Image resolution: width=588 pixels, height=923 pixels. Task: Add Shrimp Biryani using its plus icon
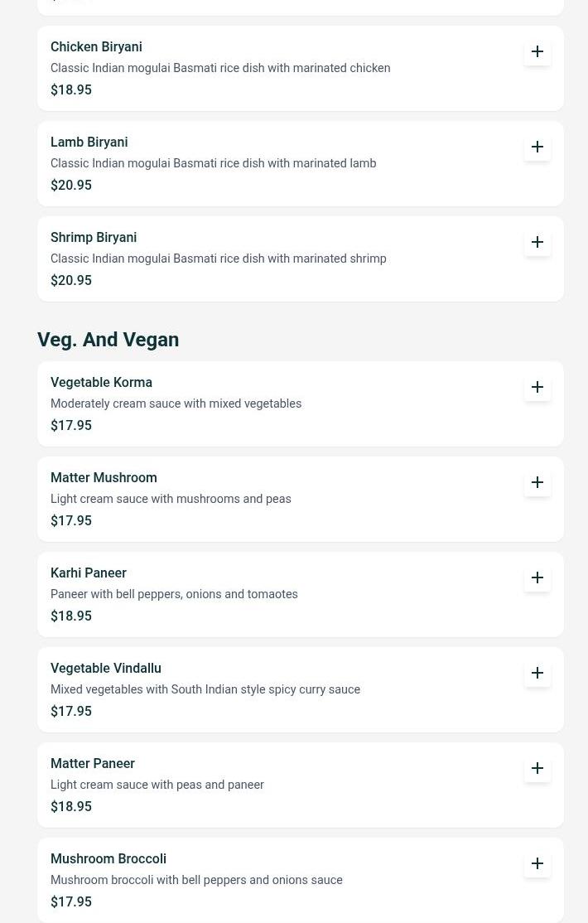coord(537,242)
